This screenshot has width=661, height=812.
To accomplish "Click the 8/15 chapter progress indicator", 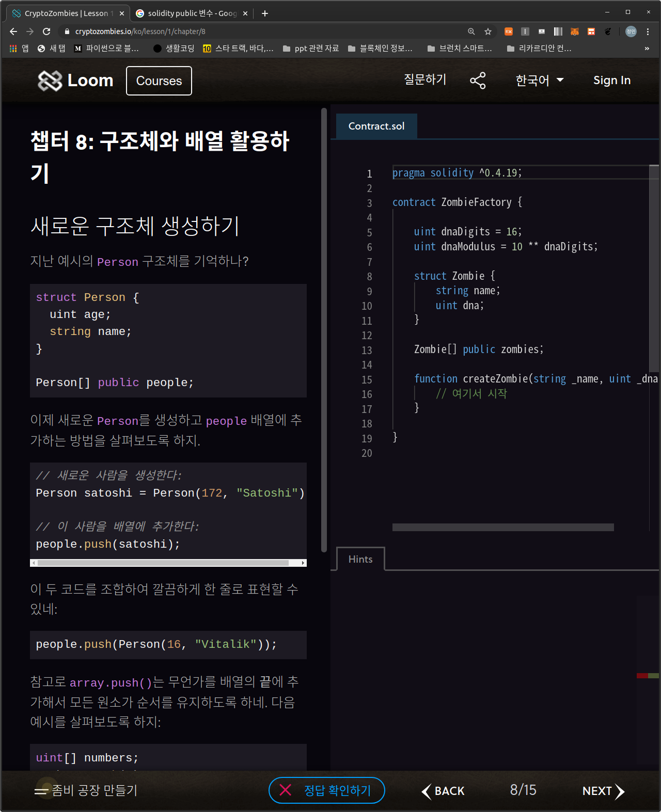I will coord(523,790).
